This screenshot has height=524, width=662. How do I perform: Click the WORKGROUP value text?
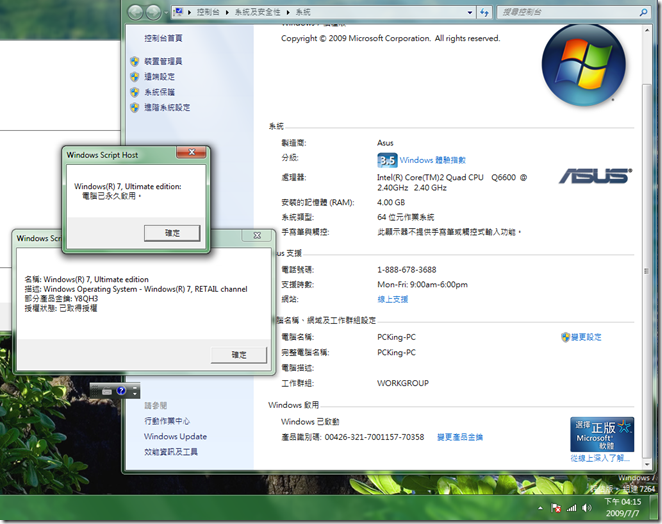403,383
